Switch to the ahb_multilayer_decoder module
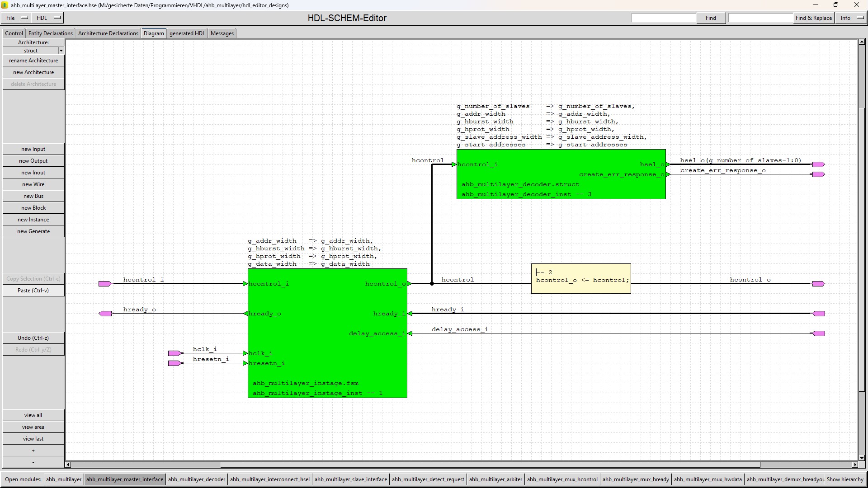 [x=196, y=479]
